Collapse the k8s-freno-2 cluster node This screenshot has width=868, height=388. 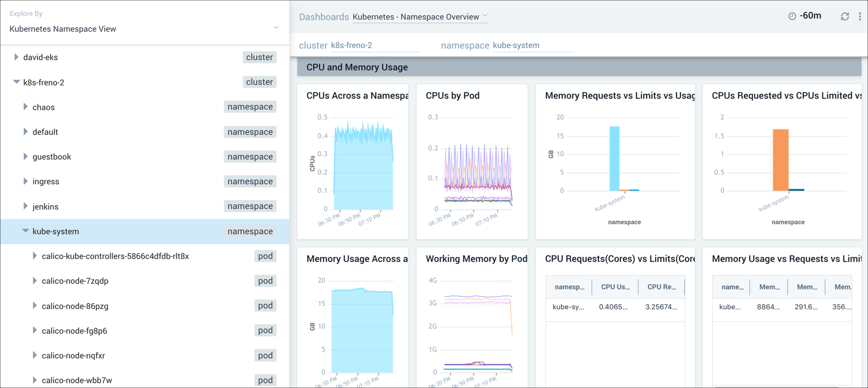pyautogui.click(x=16, y=82)
